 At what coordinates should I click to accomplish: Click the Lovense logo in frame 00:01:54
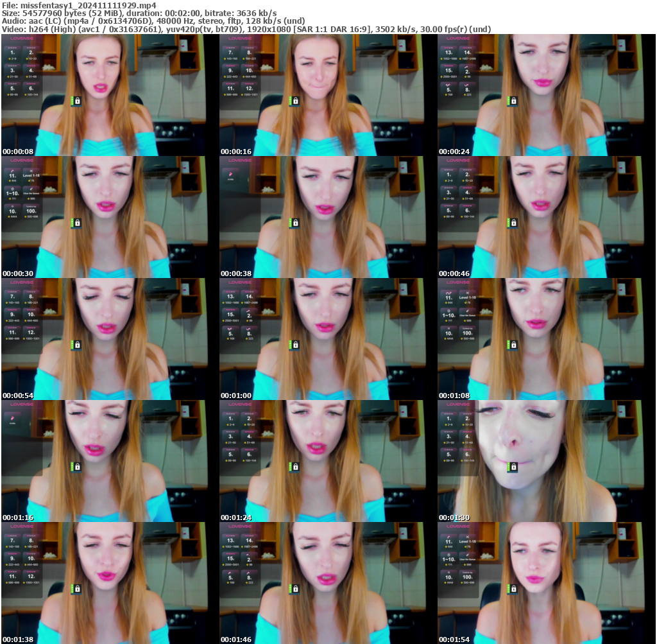(x=458, y=527)
